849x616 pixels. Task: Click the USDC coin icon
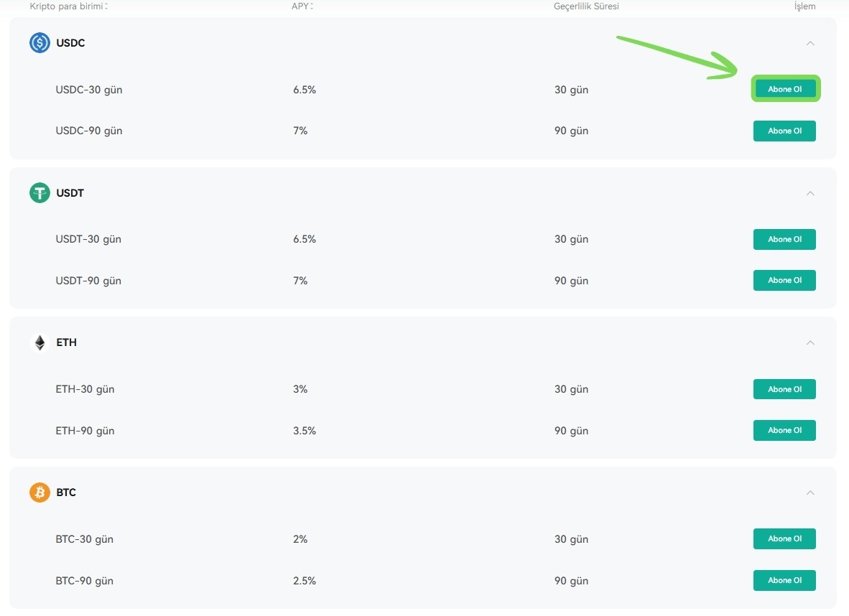(40, 43)
